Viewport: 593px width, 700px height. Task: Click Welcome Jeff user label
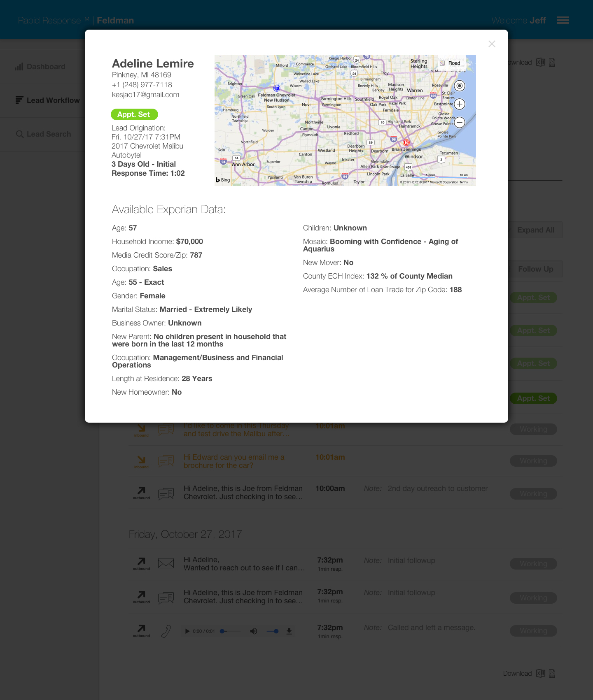point(518,21)
